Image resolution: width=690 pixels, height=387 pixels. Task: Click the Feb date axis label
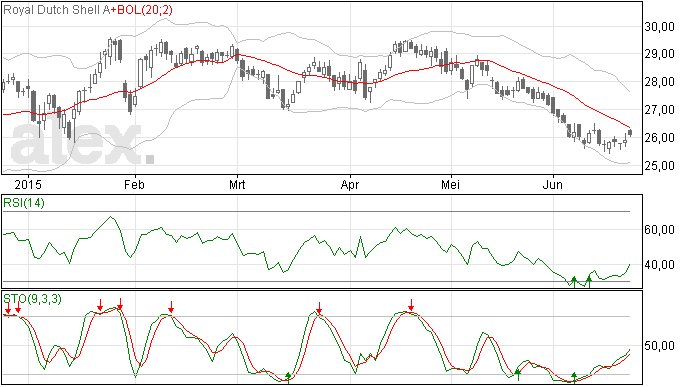click(134, 184)
